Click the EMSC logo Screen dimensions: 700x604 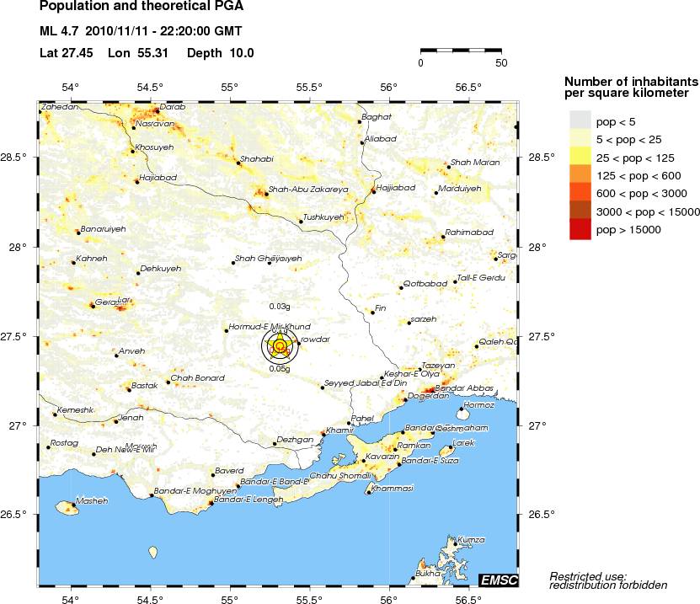click(x=499, y=580)
